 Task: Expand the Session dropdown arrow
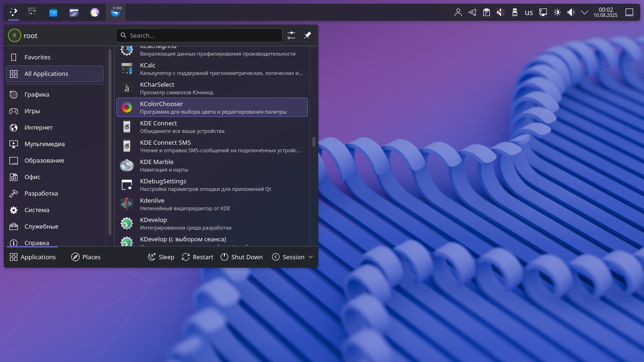point(311,257)
